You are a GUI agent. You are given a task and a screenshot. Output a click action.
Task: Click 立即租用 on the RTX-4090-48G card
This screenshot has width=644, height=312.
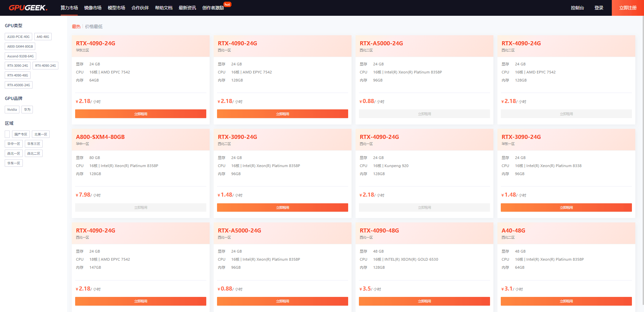coord(424,301)
